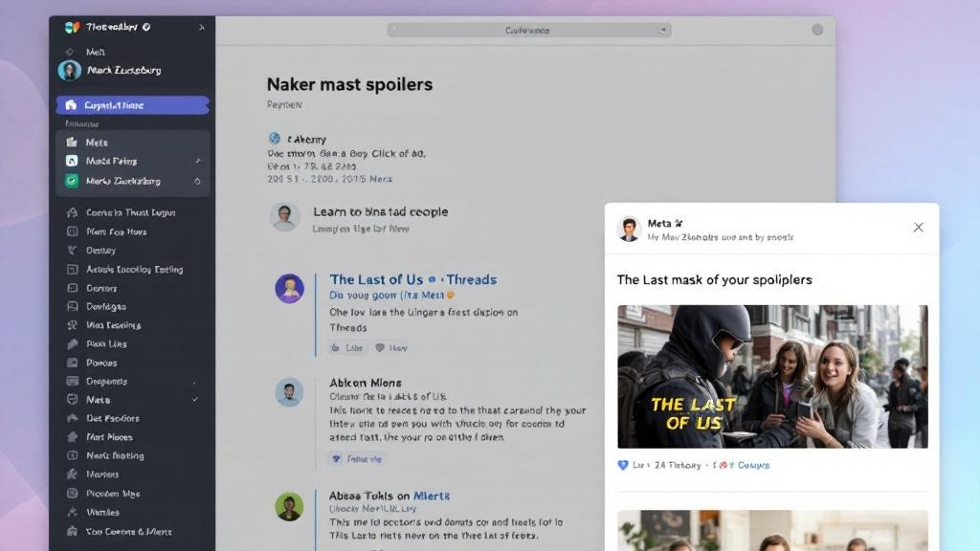This screenshot has width=980, height=551.
Task: Click the icon beside 'Poroos' in sidebar
Action: pyautogui.click(x=72, y=363)
